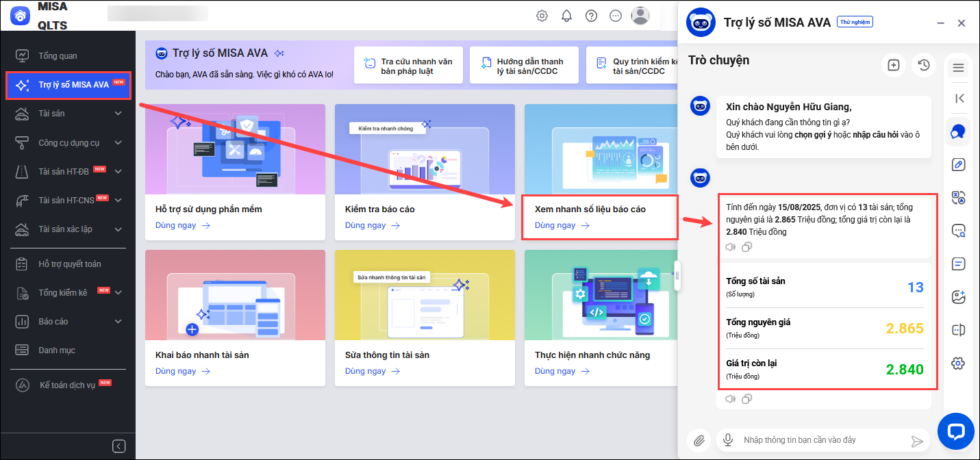The width and height of the screenshot is (980, 460).
Task: Click the Hỗ trợ sử dụng phần mềm card image
Action: point(235,149)
